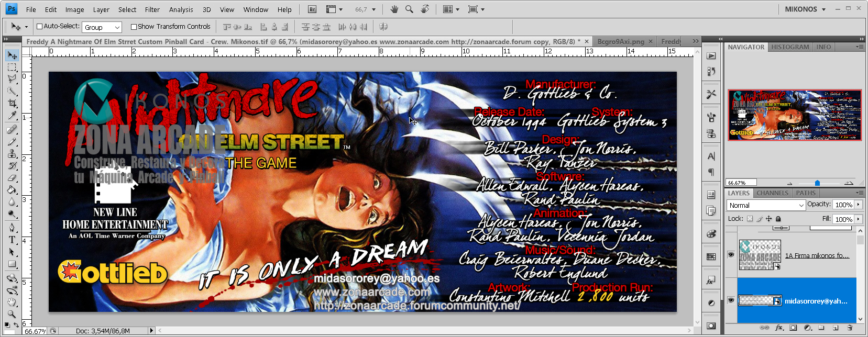Open the View Extras dropdown
Image resolution: width=868 pixels, height=337 pixels.
point(334,9)
